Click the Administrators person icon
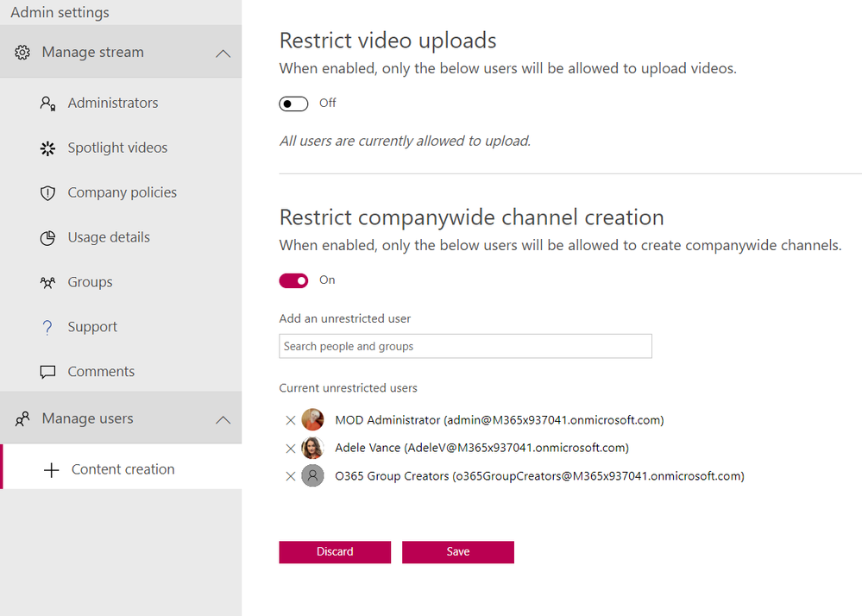The width and height of the screenshot is (862, 616). [x=47, y=103]
